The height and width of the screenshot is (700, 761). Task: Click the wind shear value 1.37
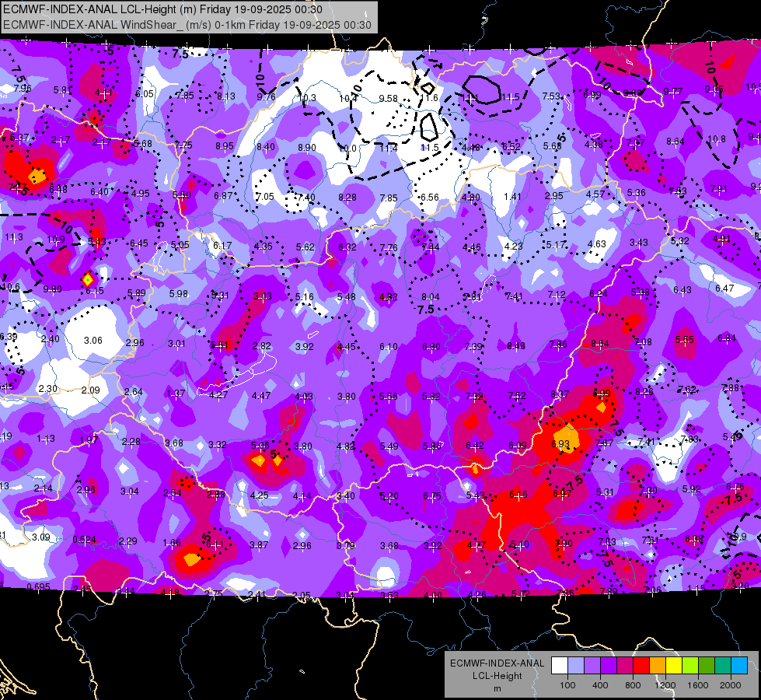(176, 393)
